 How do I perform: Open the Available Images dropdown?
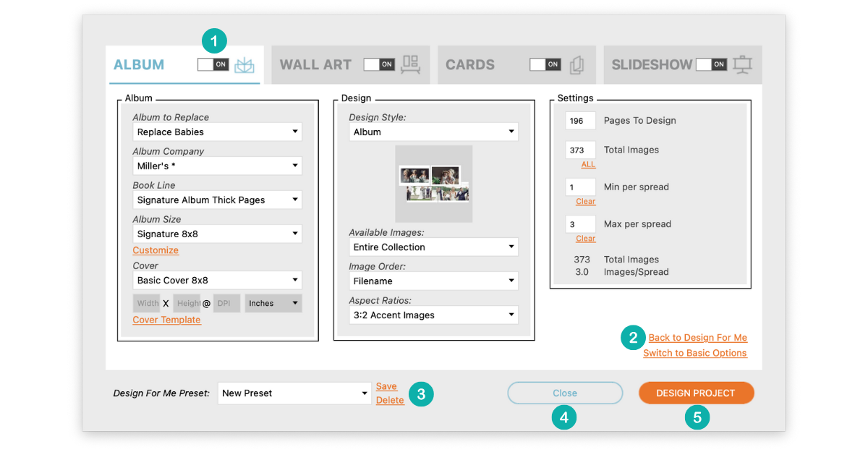[x=434, y=247]
